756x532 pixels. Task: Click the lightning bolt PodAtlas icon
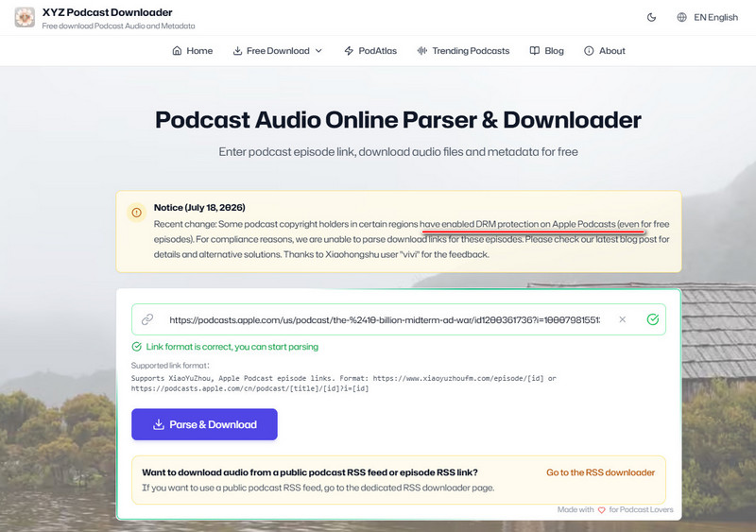click(x=349, y=51)
